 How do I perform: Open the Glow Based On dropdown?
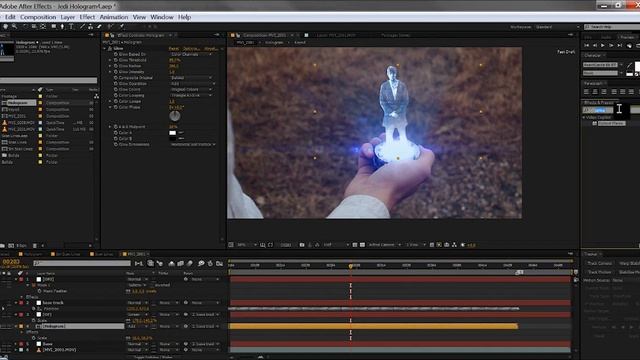tap(191, 54)
